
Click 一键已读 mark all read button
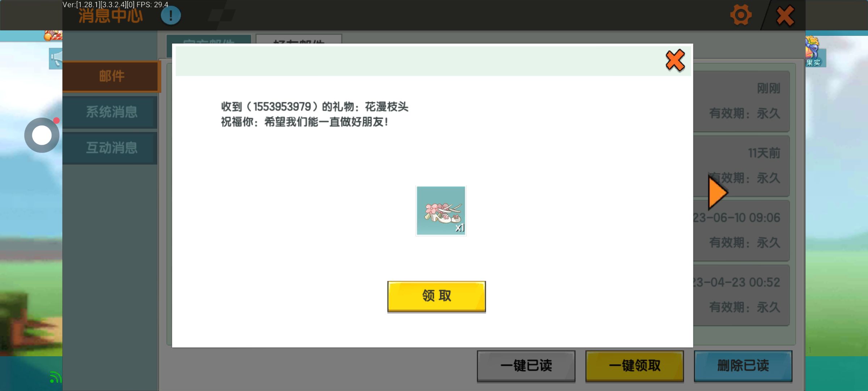point(526,366)
